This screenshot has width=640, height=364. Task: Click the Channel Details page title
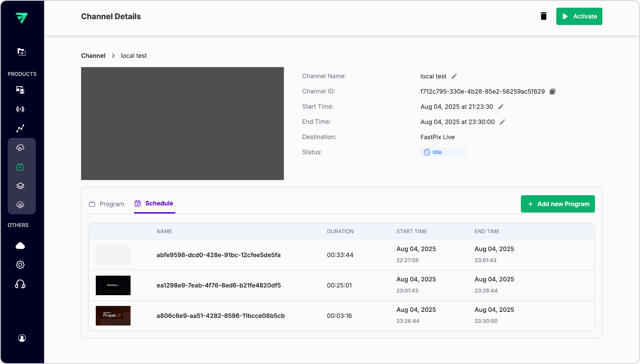111,16
